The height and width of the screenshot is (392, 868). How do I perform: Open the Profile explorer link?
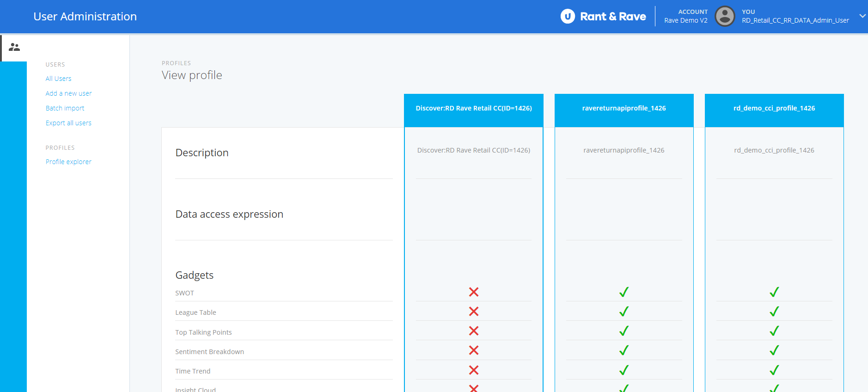pos(68,162)
